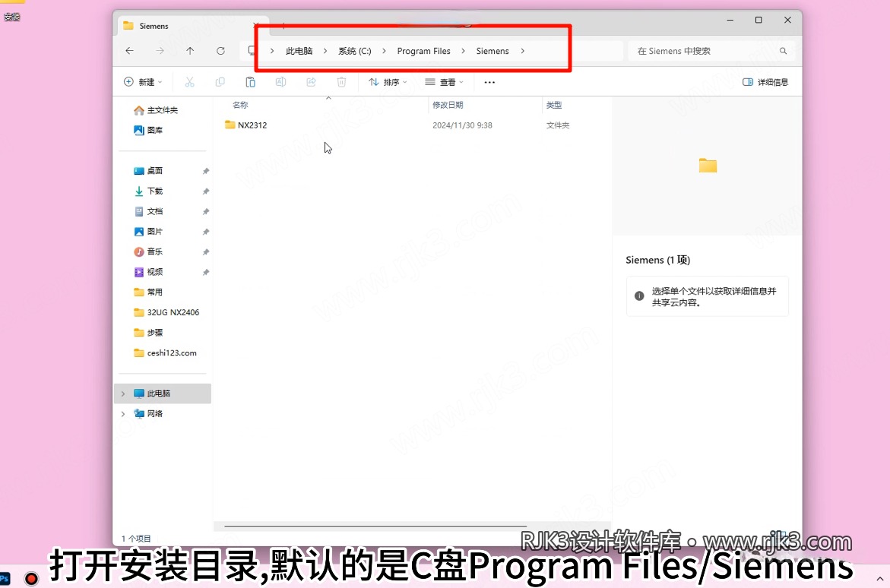Viewport: 890px width, 588px height.
Task: Click the Delete trash icon
Action: (342, 82)
